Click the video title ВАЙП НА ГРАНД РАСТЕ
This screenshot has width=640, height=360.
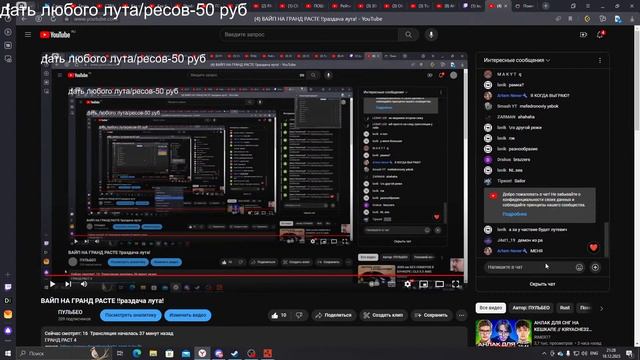(x=102, y=301)
